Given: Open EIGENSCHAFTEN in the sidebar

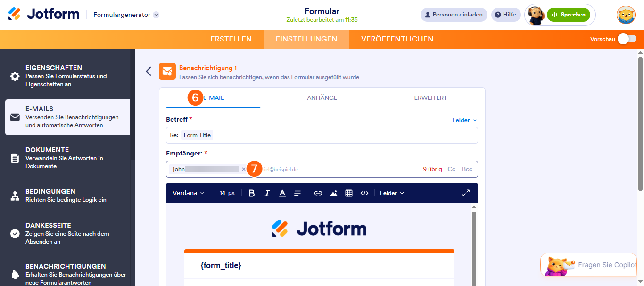Looking at the screenshot, I should (x=67, y=76).
